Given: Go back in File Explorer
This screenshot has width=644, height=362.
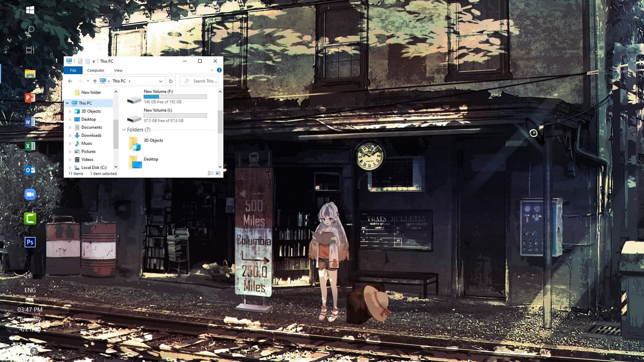Looking at the screenshot, I should pos(70,81).
